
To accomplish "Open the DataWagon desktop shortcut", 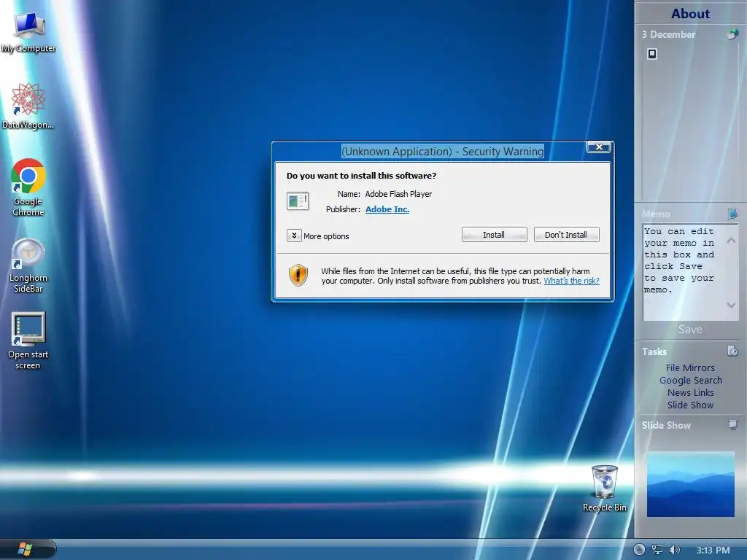I will click(x=28, y=106).
